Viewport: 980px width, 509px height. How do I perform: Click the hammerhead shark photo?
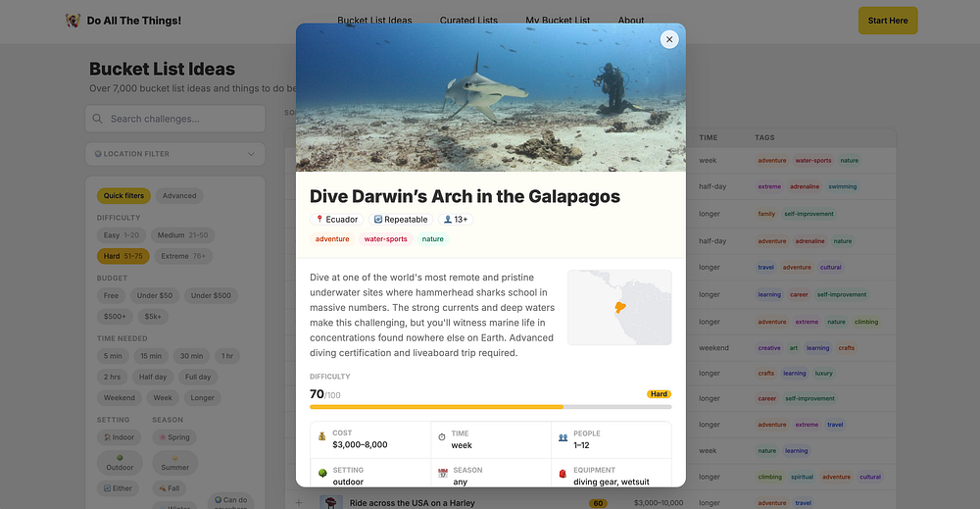pos(491,97)
